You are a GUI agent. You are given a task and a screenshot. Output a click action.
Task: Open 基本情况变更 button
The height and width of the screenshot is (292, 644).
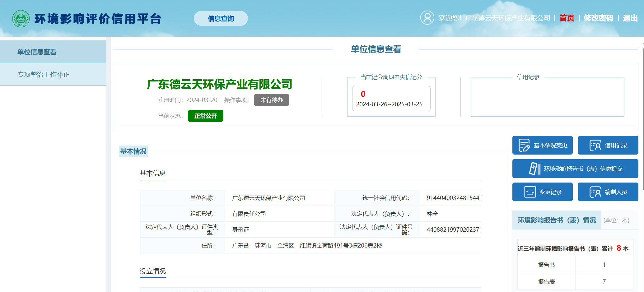pos(543,145)
